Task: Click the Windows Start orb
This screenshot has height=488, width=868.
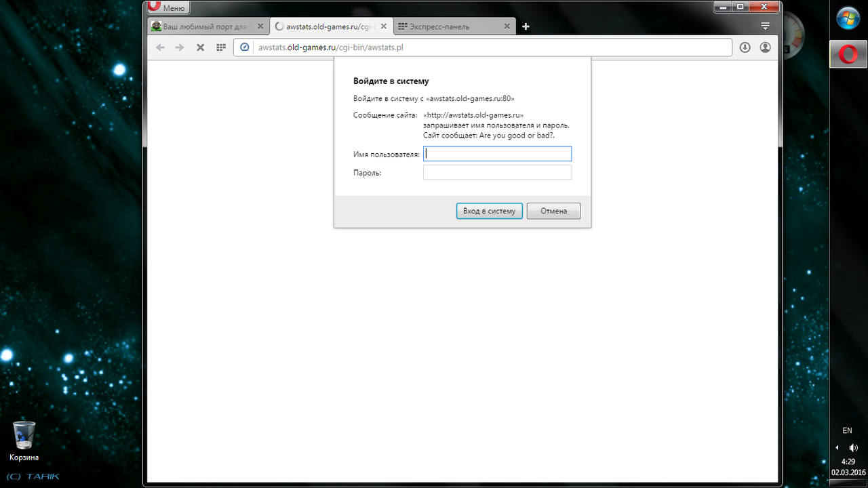Action: 848,18
